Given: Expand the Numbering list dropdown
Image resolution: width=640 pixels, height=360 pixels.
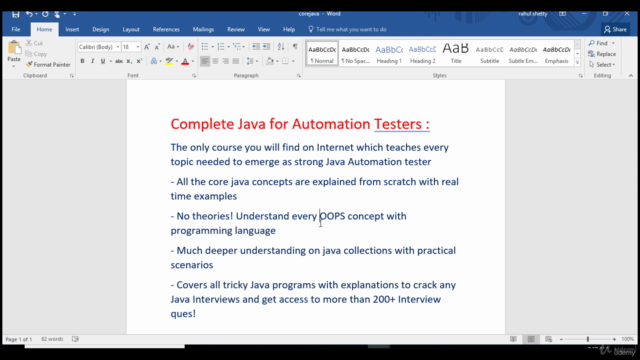Looking at the screenshot, I should point(229,47).
